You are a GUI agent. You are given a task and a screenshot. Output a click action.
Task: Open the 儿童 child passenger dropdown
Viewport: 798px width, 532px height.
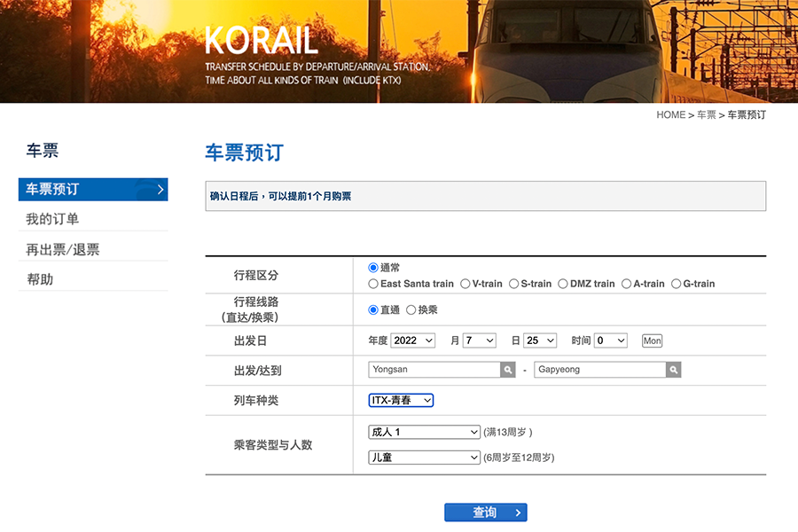tap(424, 458)
